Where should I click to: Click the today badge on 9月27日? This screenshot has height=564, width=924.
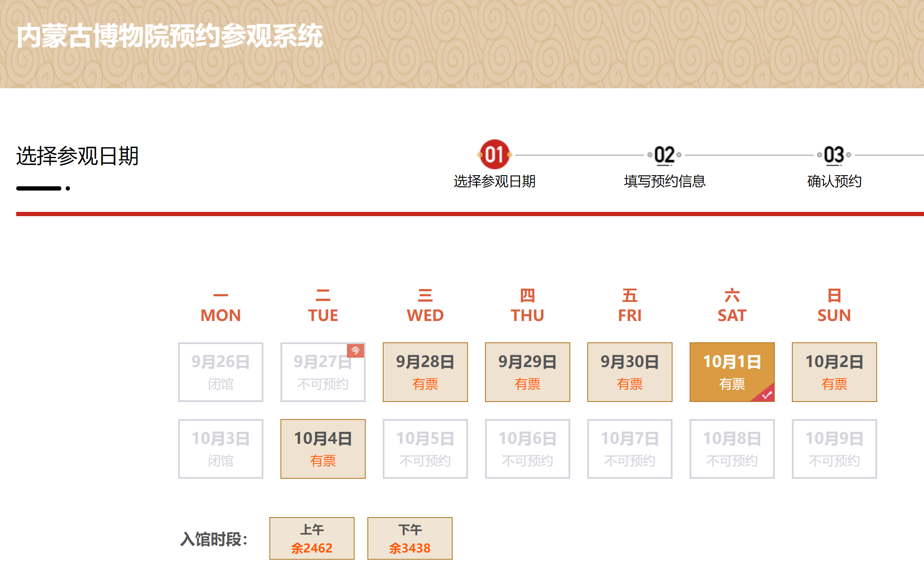[355, 350]
